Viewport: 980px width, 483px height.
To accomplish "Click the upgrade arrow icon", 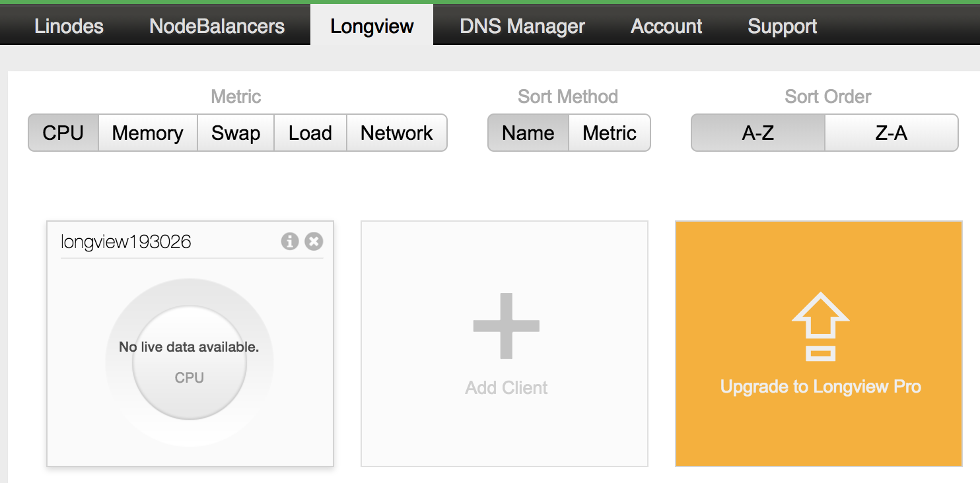I will coord(820,326).
